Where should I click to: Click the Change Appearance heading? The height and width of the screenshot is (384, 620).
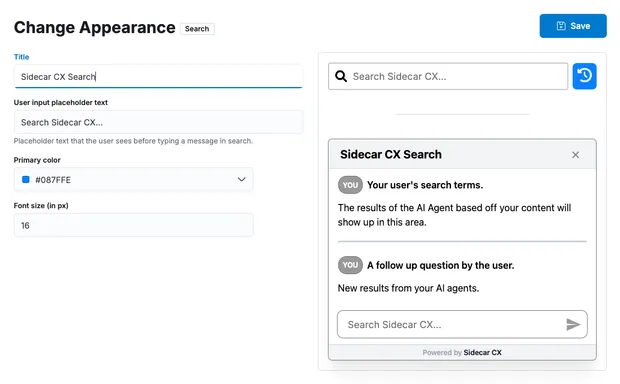pyautogui.click(x=95, y=28)
